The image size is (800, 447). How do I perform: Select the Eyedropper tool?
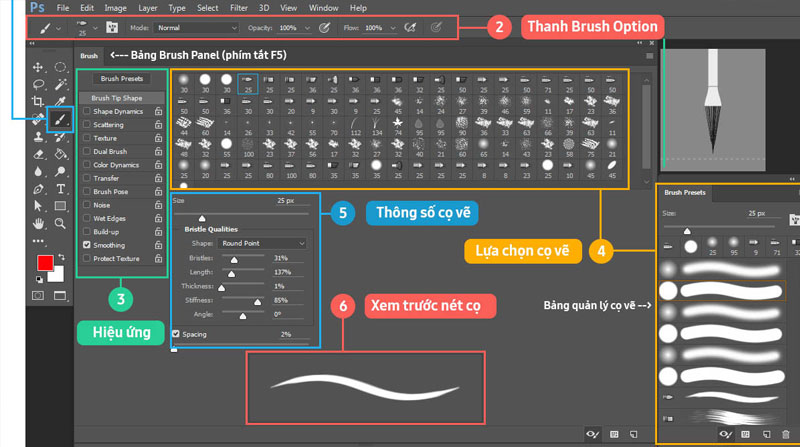pos(60,101)
